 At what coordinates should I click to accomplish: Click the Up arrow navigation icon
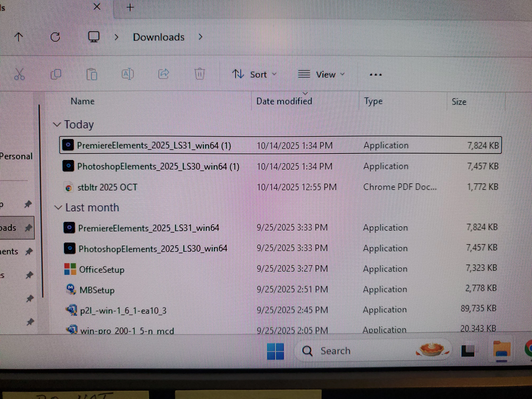[18, 37]
